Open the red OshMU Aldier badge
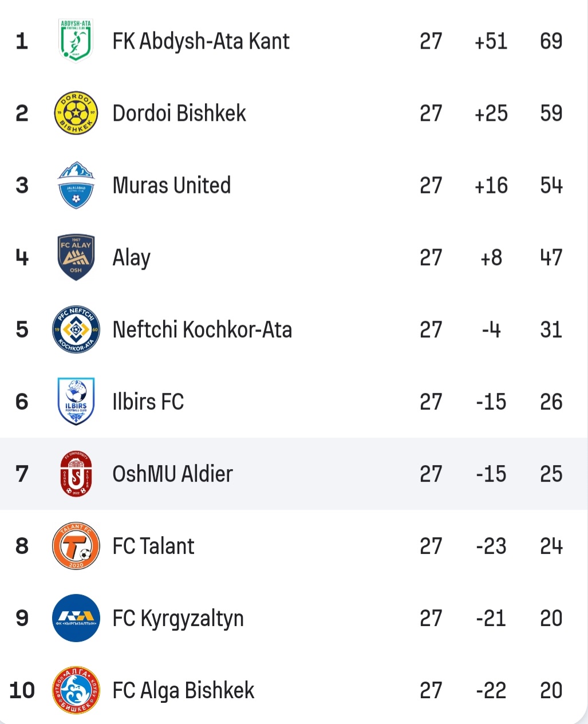This screenshot has width=588, height=724. [x=76, y=474]
